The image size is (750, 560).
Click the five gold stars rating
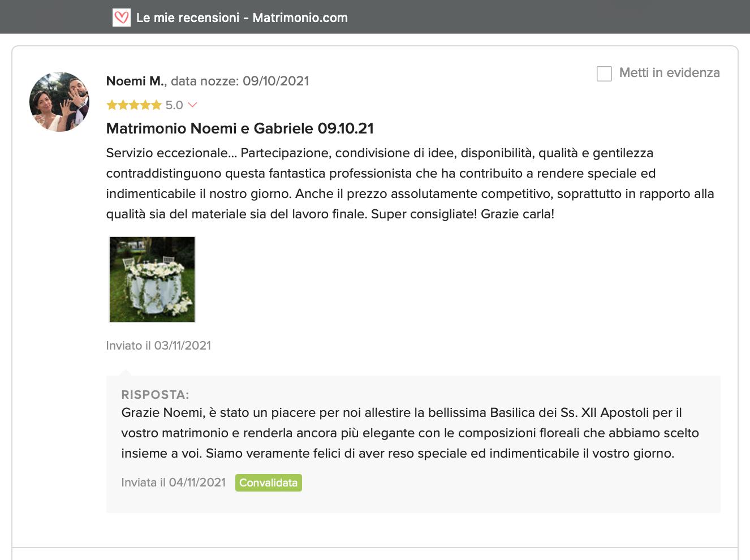coord(134,105)
